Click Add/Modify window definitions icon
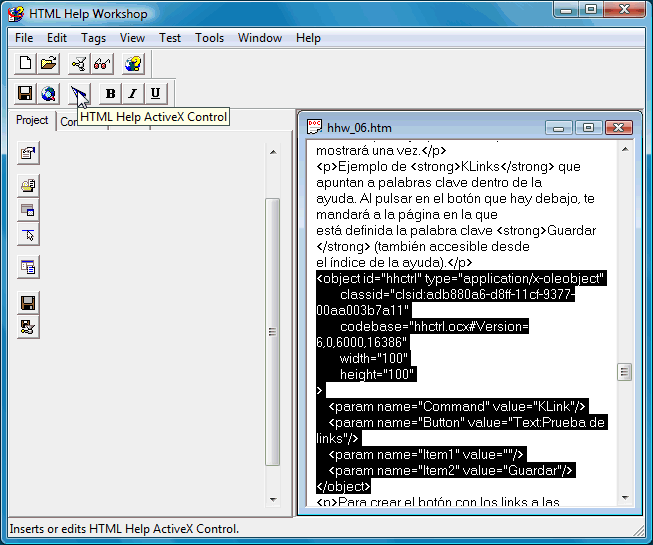 coord(28,210)
